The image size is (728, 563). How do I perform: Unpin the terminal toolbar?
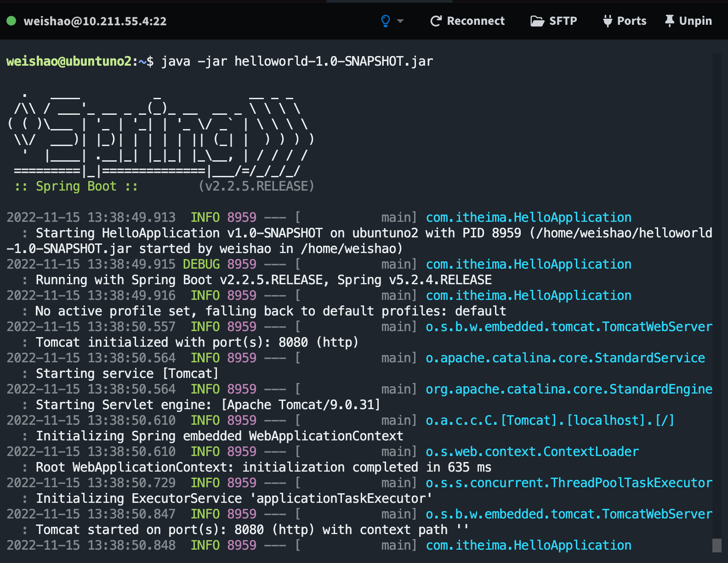point(688,21)
